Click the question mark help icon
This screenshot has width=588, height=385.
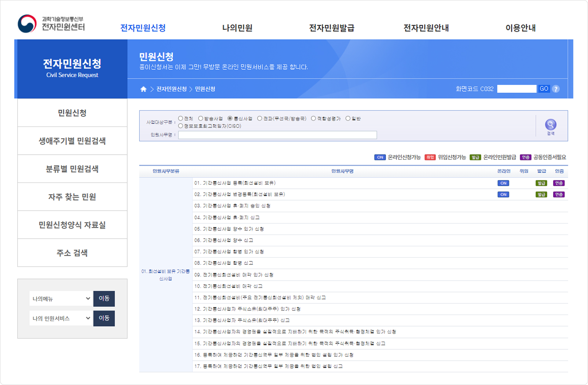[x=556, y=89]
